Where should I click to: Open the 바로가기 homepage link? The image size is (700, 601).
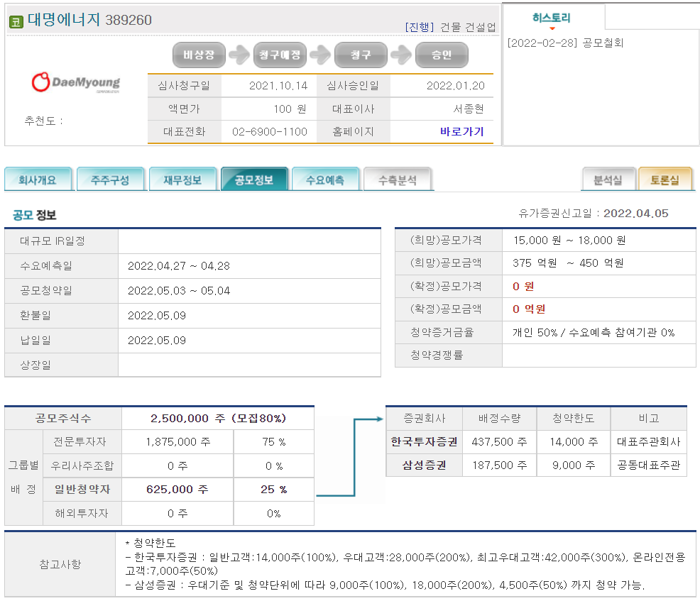tap(461, 131)
